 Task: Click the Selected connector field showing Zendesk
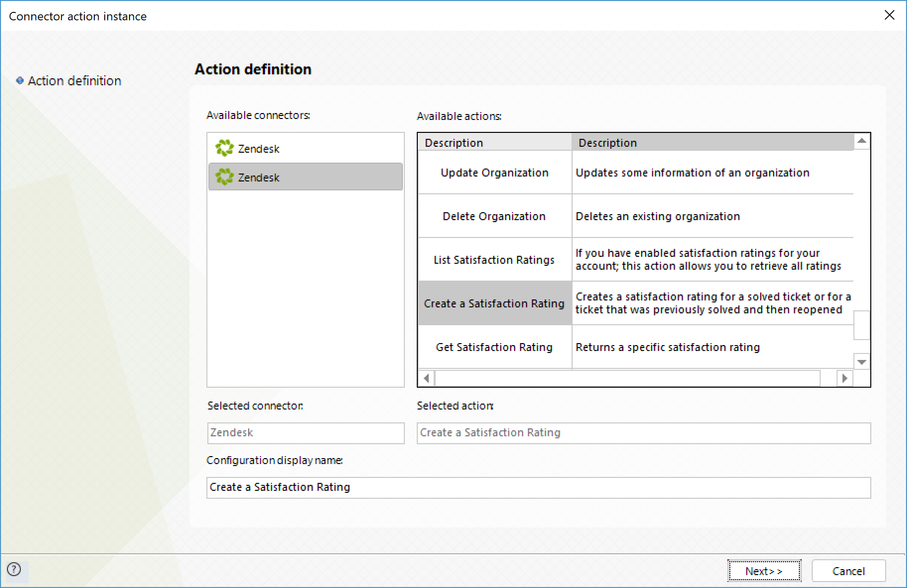pyautogui.click(x=306, y=433)
